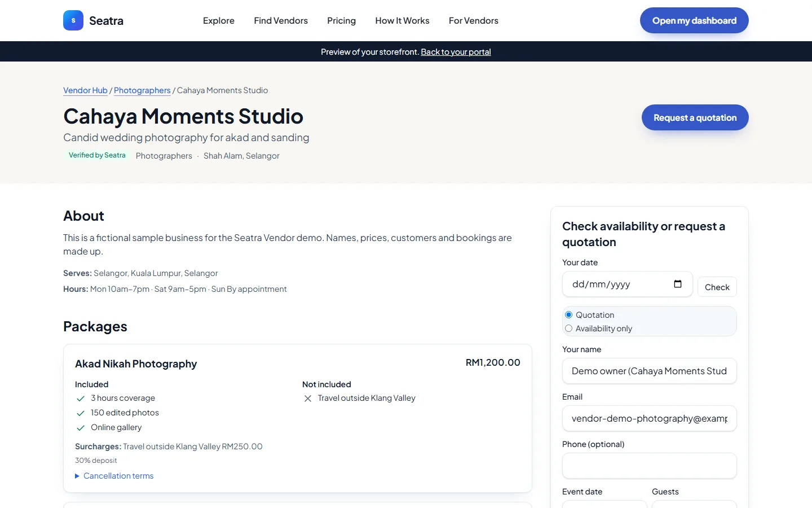Click the Photographers category label under the tagline
The image size is (812, 508).
pos(164,156)
